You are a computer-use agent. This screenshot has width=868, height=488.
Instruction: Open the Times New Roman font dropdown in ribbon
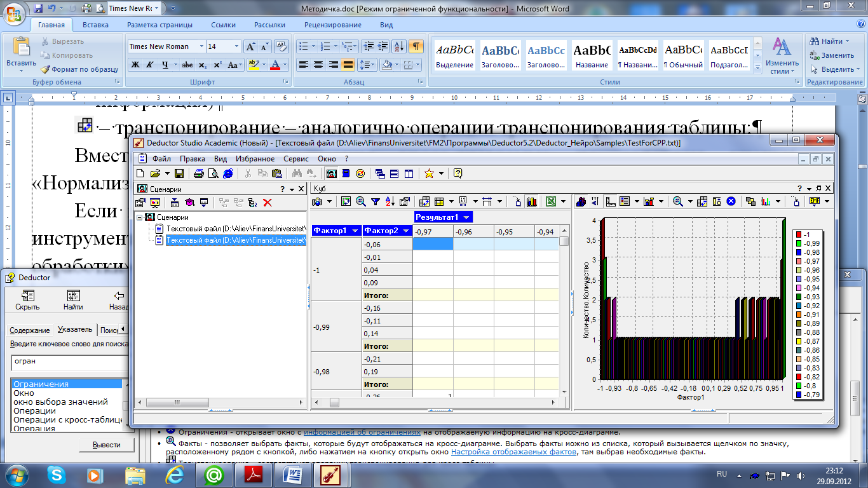tap(201, 46)
